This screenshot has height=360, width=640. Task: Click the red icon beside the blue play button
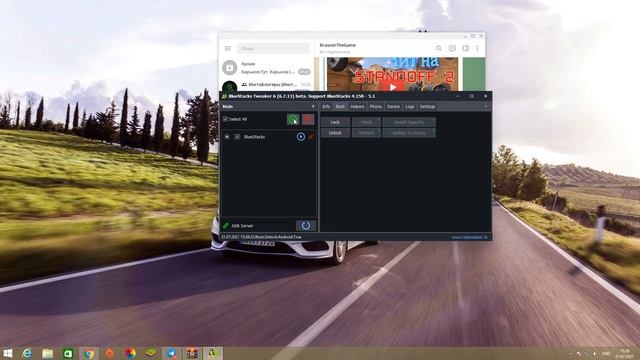[311, 136]
